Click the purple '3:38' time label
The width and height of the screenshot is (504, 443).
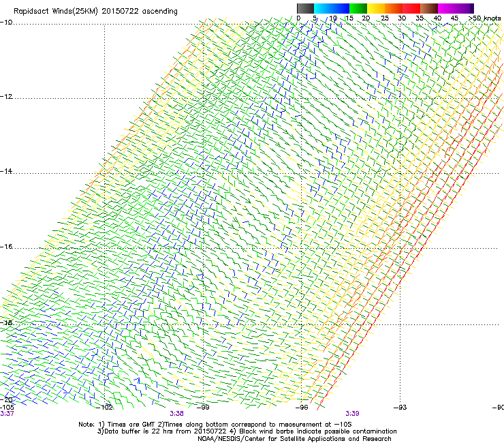point(177,414)
